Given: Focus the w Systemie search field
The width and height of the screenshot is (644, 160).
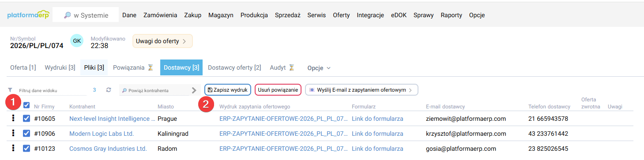Looking at the screenshot, I should point(86,15).
